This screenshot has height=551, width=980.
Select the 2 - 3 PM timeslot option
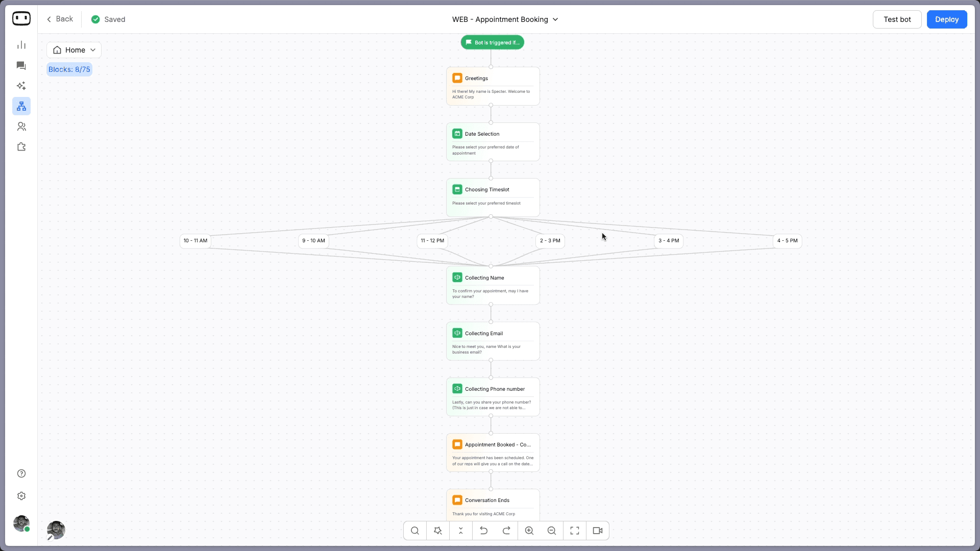click(x=550, y=241)
